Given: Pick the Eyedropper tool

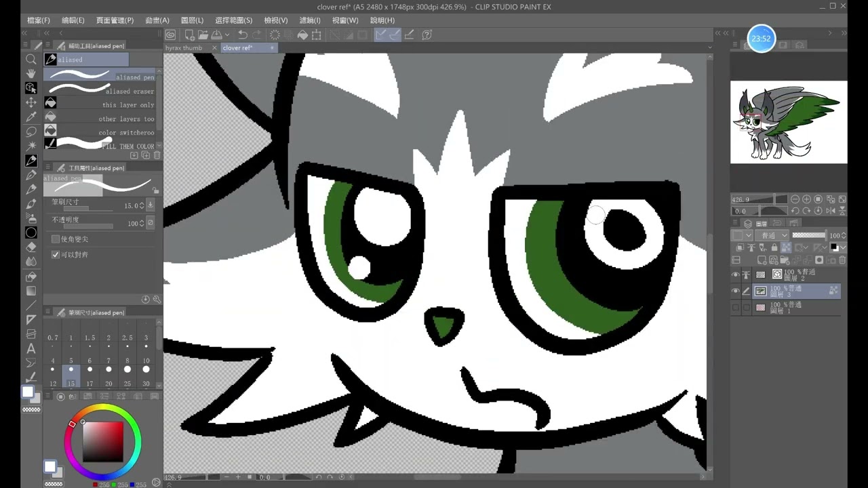Looking at the screenshot, I should point(31,117).
